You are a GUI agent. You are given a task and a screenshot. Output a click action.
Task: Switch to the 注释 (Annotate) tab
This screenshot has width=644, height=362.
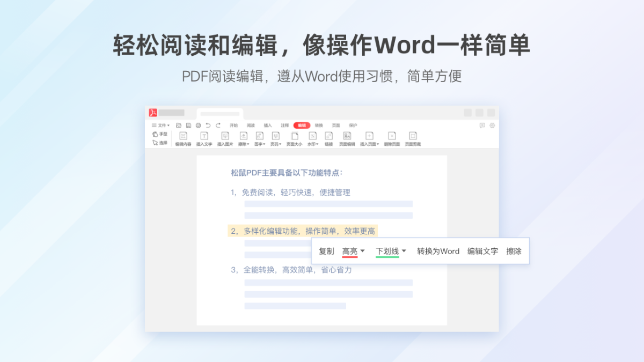click(285, 125)
